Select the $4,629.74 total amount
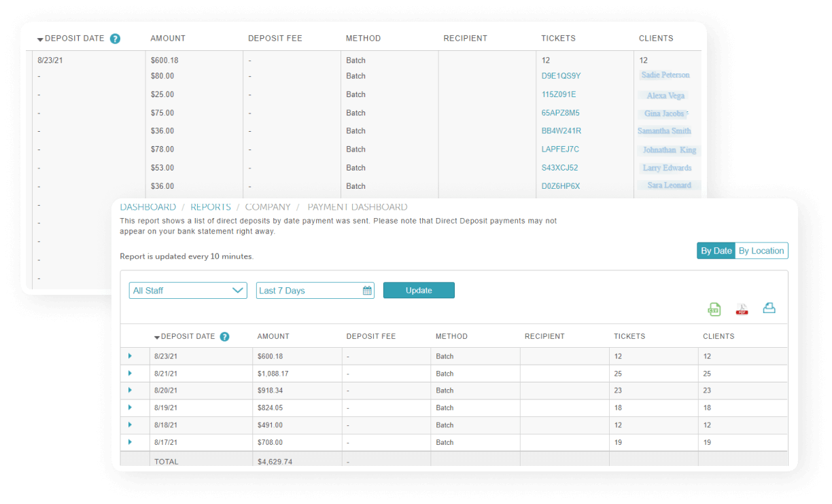832x504 pixels. pos(275,462)
